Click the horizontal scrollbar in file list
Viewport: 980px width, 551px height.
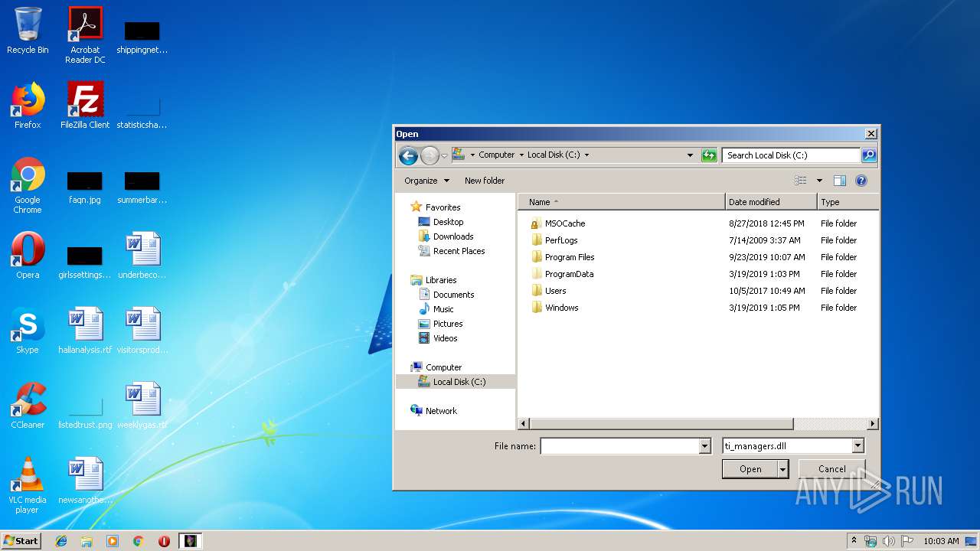[x=661, y=423]
